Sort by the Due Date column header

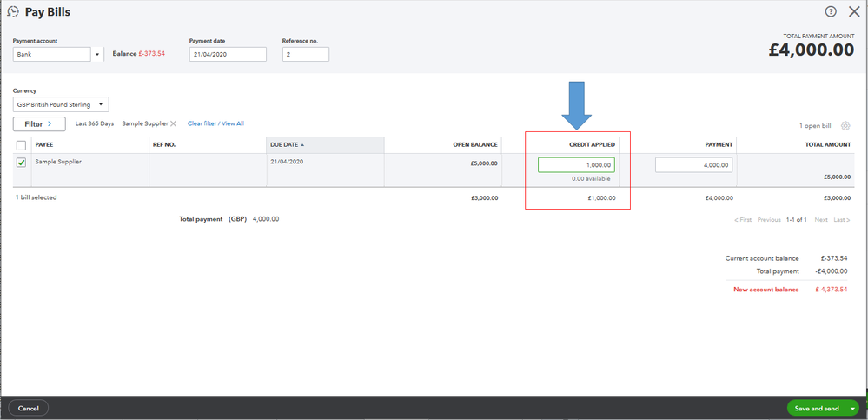coord(326,144)
